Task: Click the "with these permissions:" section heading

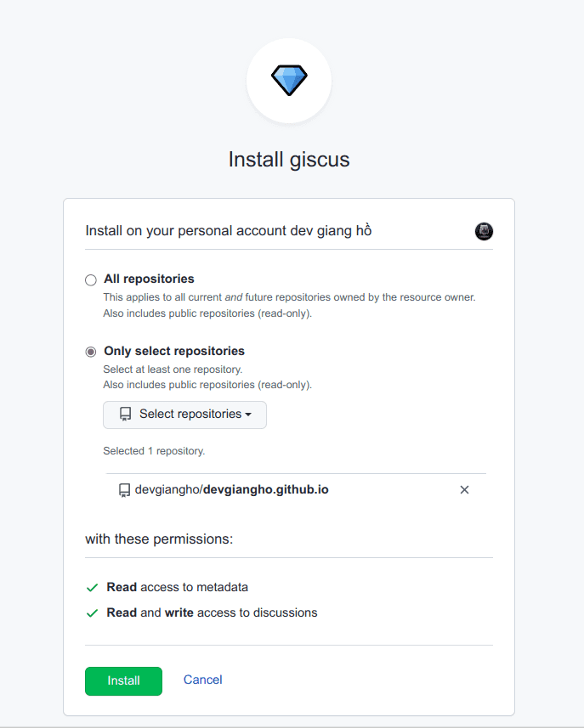Action: [x=159, y=539]
